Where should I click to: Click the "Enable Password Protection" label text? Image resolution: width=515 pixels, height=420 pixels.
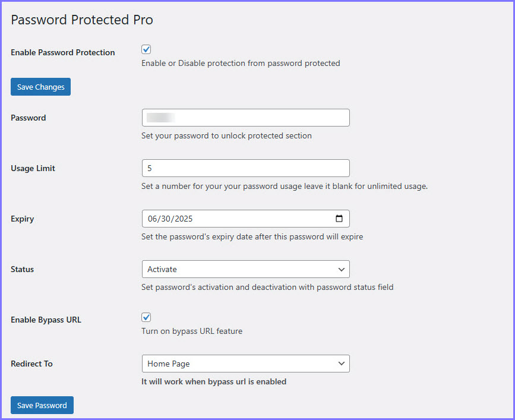[63, 52]
